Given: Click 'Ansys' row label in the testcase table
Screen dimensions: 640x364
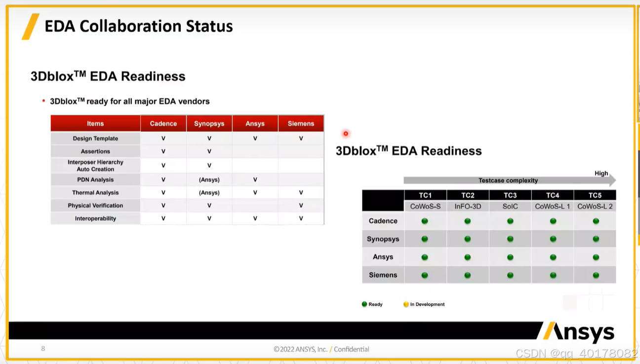Looking at the screenshot, I should [383, 257].
